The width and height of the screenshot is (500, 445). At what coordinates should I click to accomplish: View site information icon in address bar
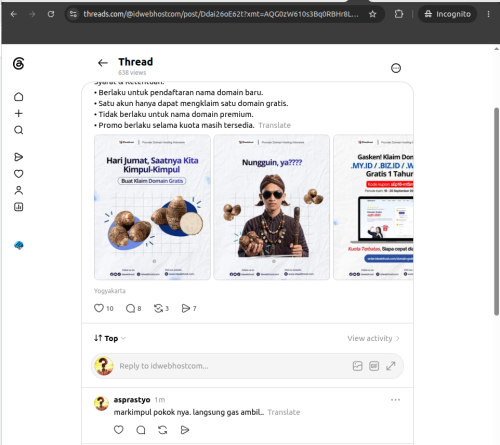[73, 14]
